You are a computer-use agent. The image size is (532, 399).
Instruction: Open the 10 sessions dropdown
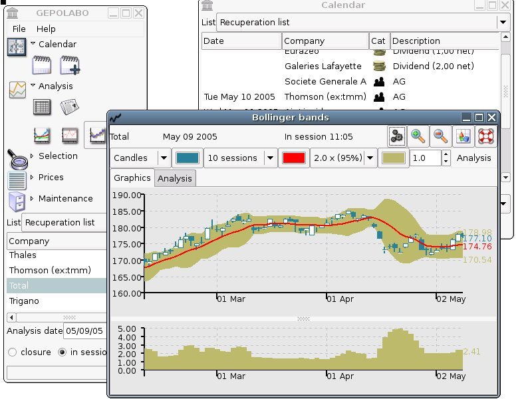[x=271, y=158]
